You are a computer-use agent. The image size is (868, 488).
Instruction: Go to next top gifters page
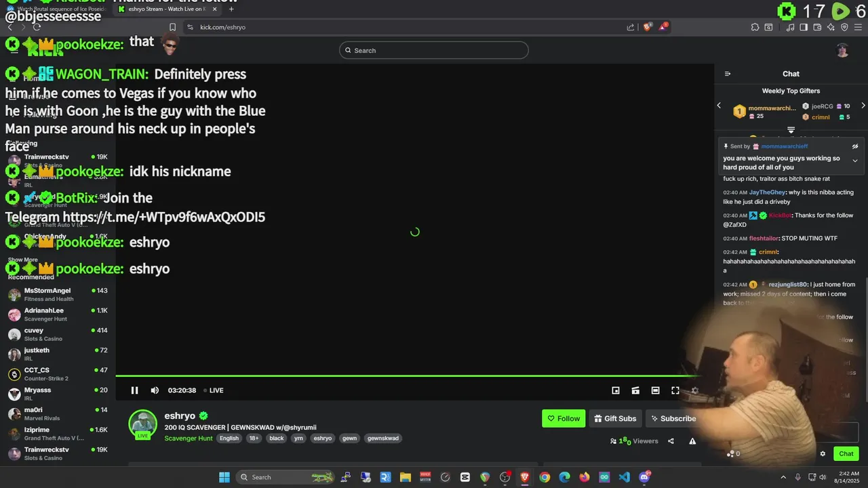pos(863,106)
